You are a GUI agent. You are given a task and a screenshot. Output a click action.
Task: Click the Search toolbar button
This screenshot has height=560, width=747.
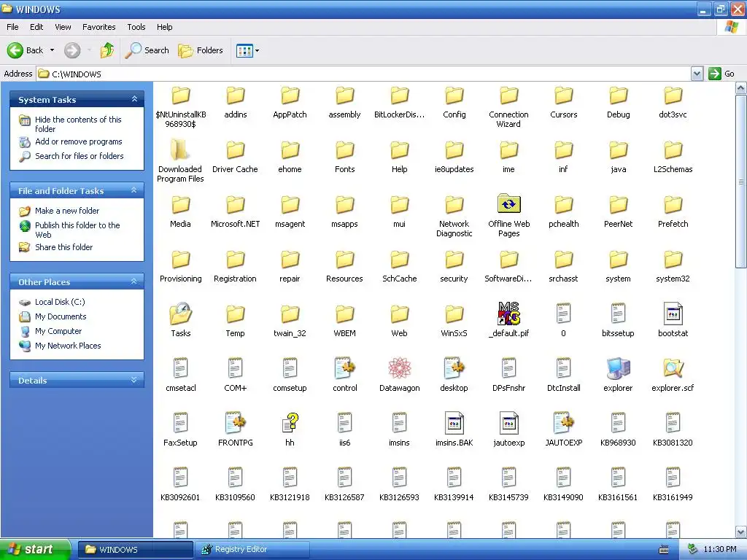click(147, 50)
